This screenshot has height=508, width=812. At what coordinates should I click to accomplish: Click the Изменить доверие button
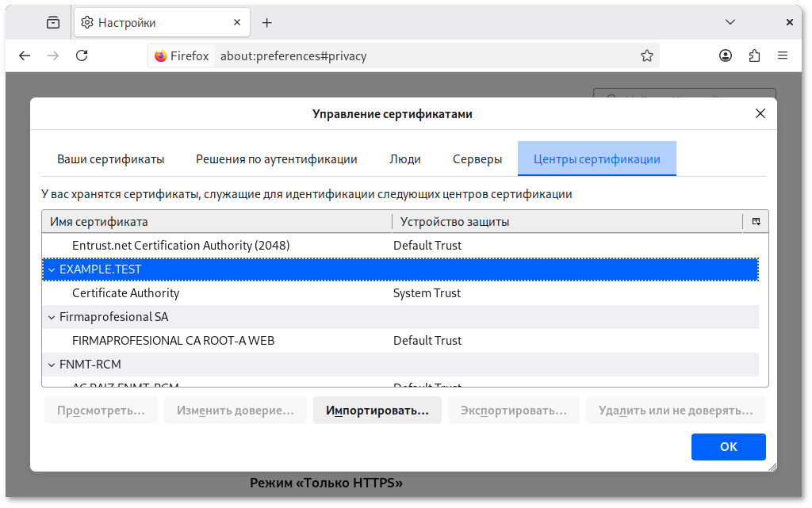point(235,410)
